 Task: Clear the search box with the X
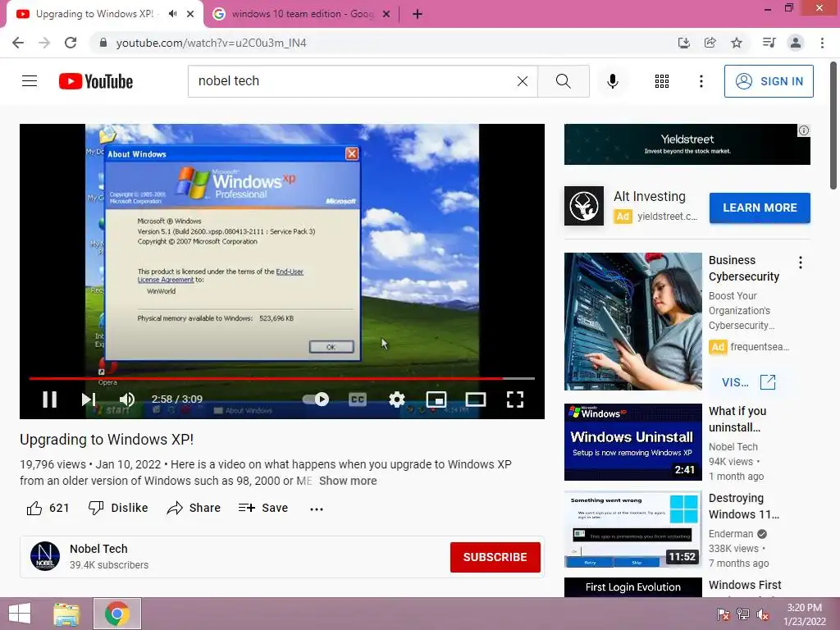point(523,81)
